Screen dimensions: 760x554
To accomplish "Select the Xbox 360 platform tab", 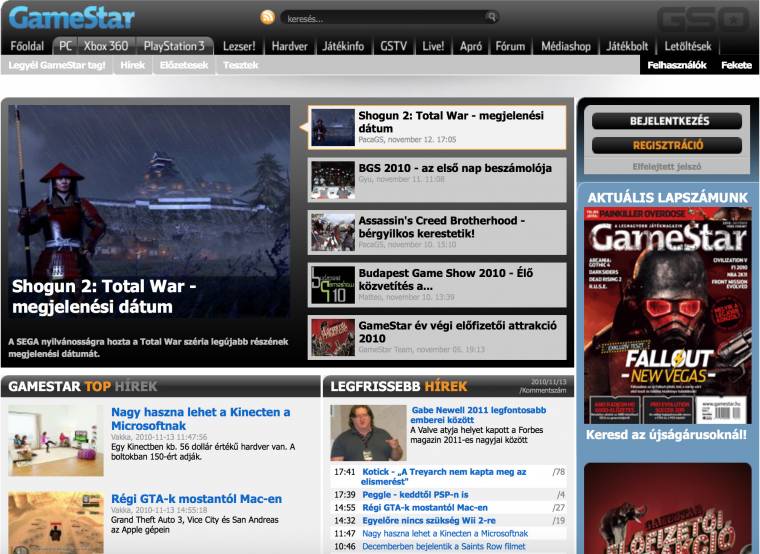I will tap(106, 46).
